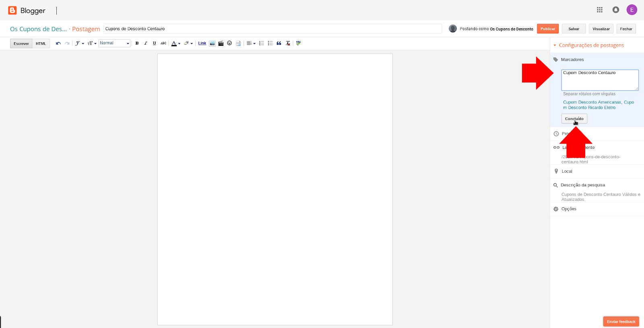Click the permalink chain icon
644x328 pixels.
(556, 147)
